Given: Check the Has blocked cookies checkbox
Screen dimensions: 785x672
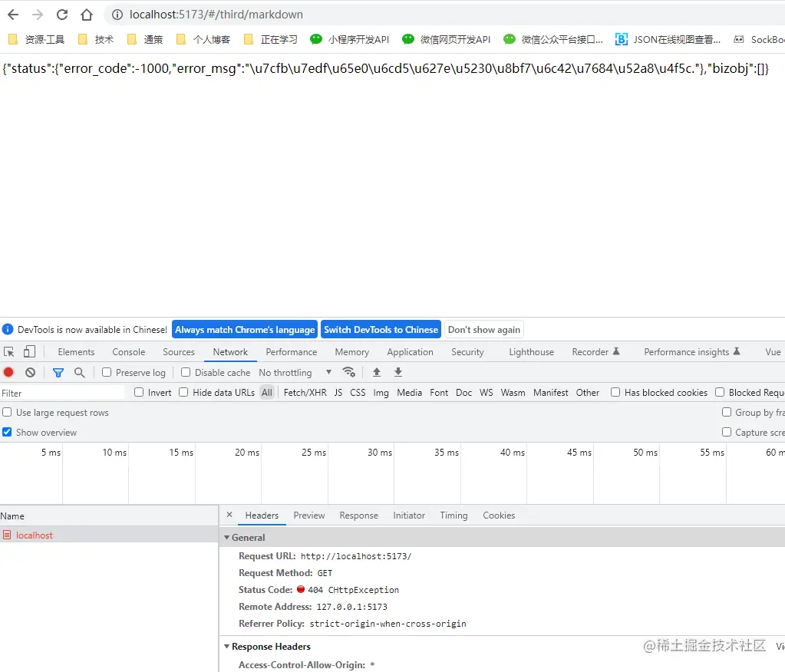Looking at the screenshot, I should pyautogui.click(x=615, y=392).
